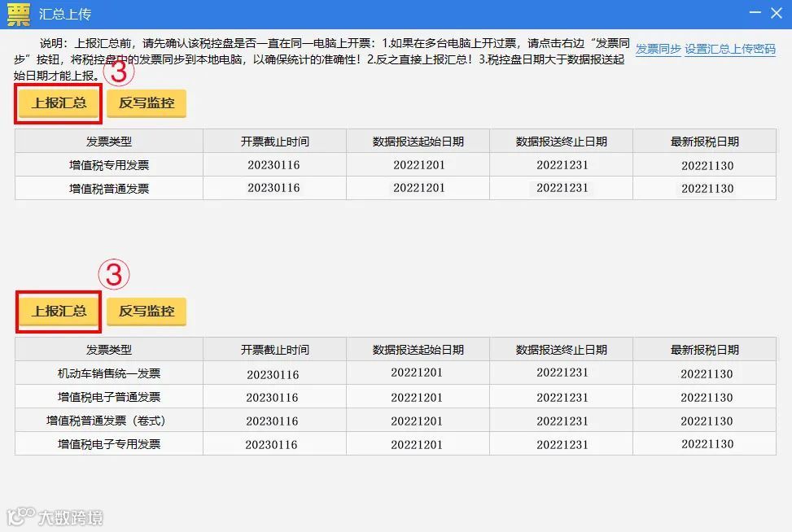Select the 机动车销售统一发票 row name cell

(109, 373)
